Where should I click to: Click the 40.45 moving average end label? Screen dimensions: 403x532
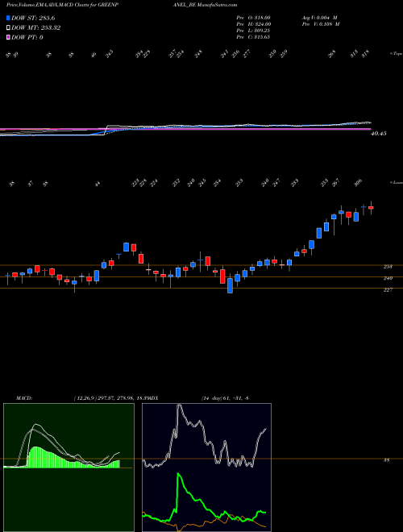coord(379,134)
